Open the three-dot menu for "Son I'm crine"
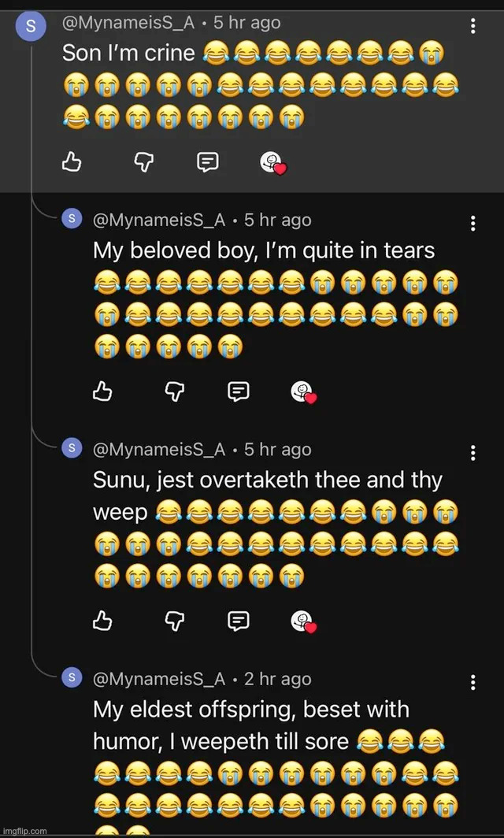The image size is (504, 838). tap(472, 26)
